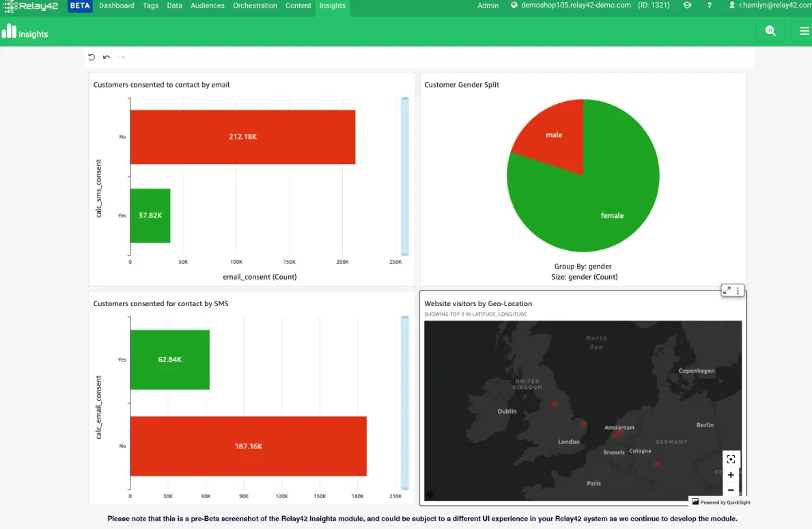Open the magnifier search icon in header
This screenshot has height=529, width=812.
point(770,31)
